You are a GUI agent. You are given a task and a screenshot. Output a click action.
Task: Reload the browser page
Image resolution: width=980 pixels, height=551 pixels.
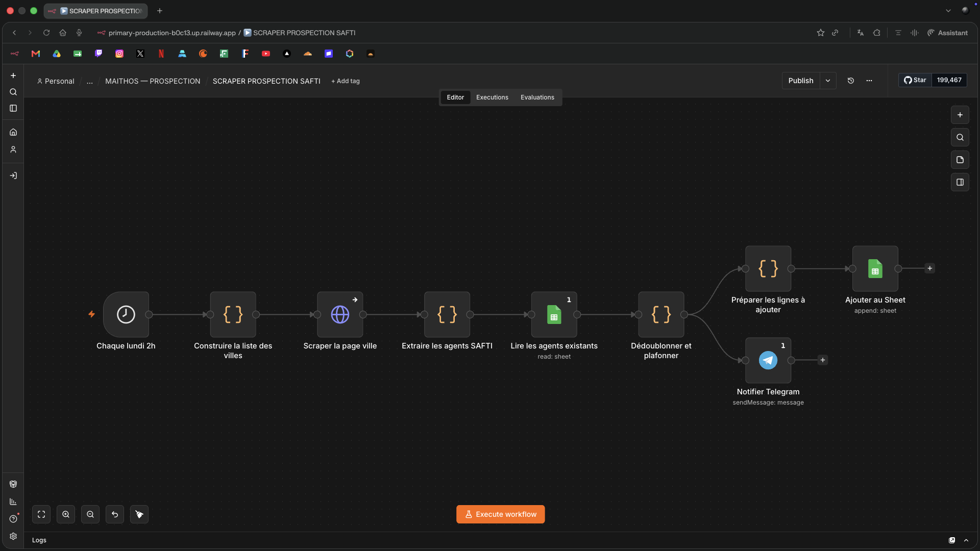46,33
